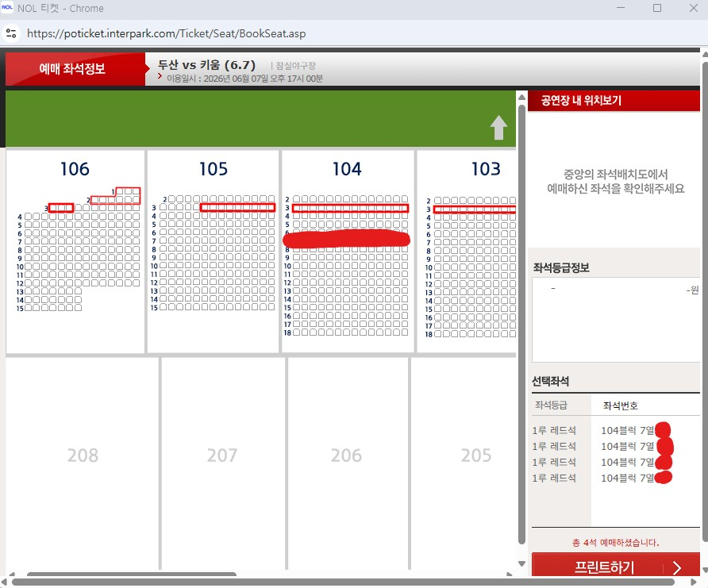Viewport: 708px width, 588px height.
Task: Click the 총 4석 예매하셨습니다 message
Action: click(x=615, y=543)
